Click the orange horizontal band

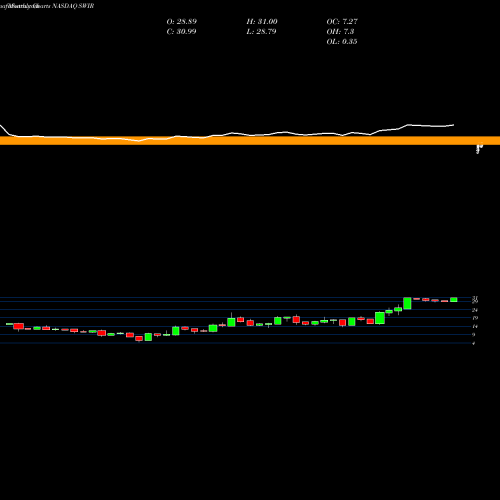[250, 140]
